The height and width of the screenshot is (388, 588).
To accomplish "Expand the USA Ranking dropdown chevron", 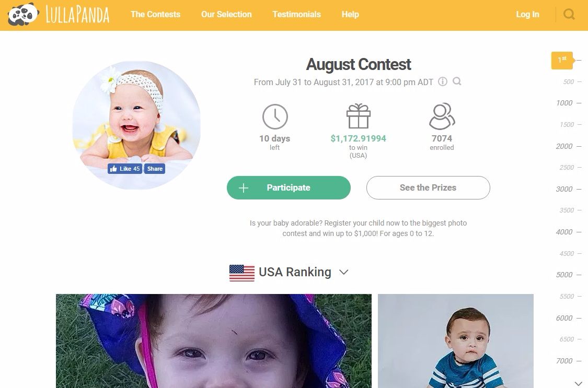I will tap(343, 272).
